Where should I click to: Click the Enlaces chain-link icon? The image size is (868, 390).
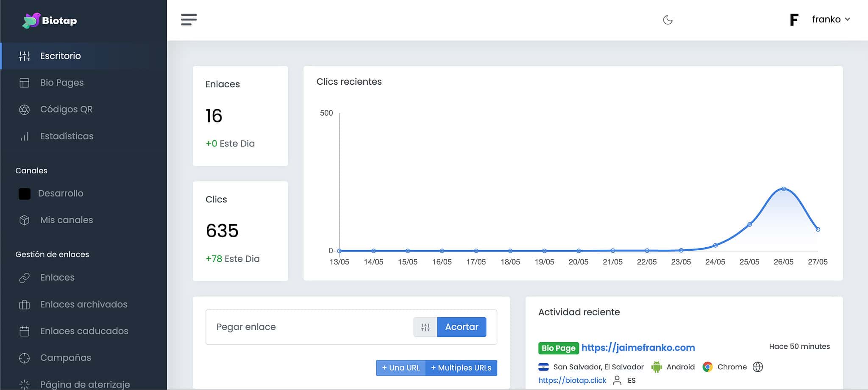click(24, 277)
